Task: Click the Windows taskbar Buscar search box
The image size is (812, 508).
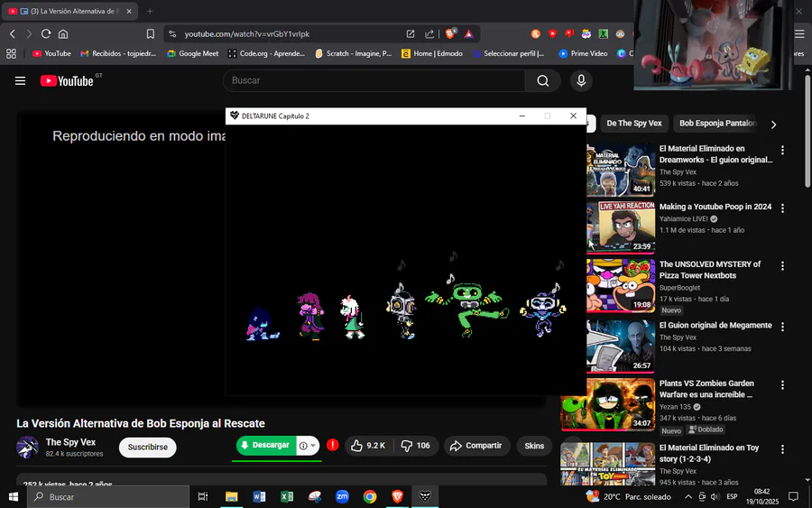Action: click(108, 497)
